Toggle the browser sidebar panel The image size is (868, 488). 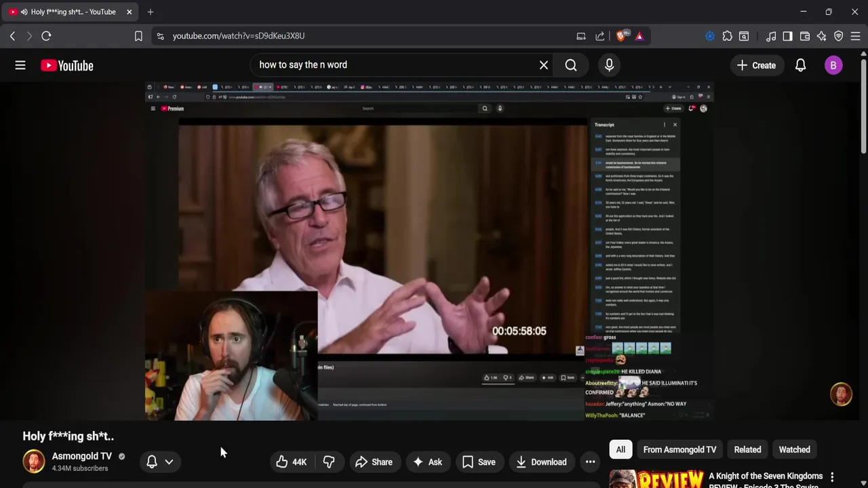pos(787,36)
